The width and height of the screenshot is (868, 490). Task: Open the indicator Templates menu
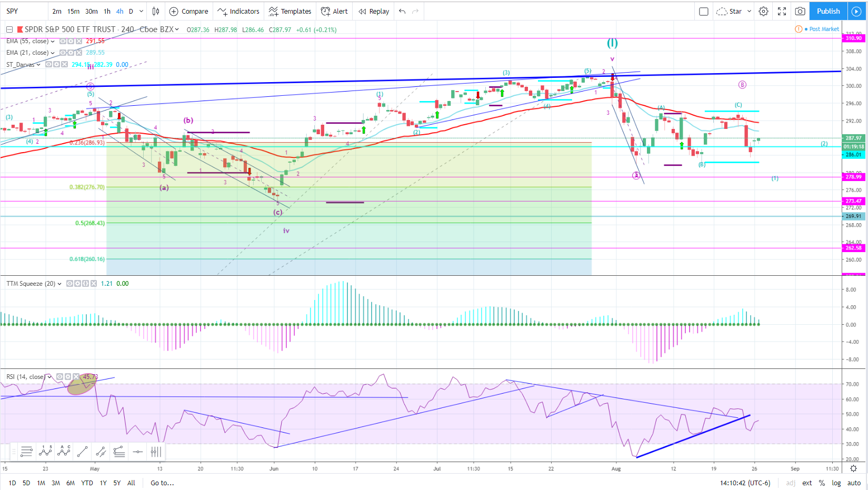[290, 11]
